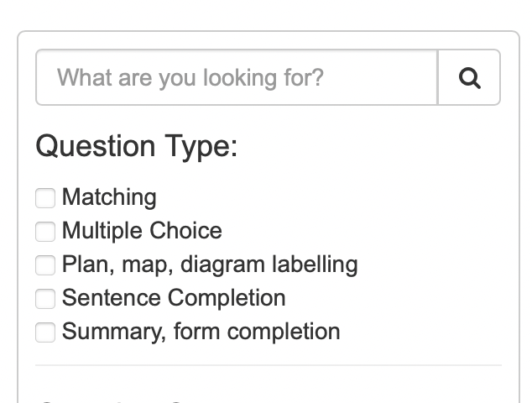Click the search placeholder text

pos(190,78)
